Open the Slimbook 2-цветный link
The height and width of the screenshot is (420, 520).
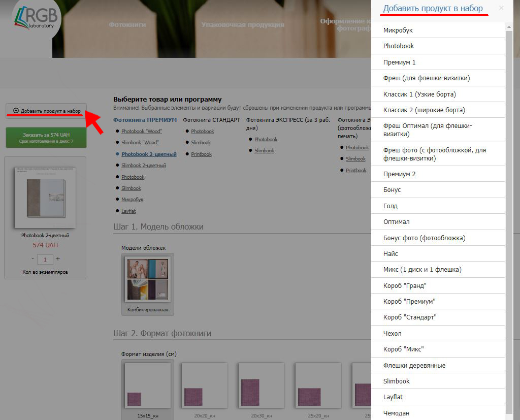143,166
